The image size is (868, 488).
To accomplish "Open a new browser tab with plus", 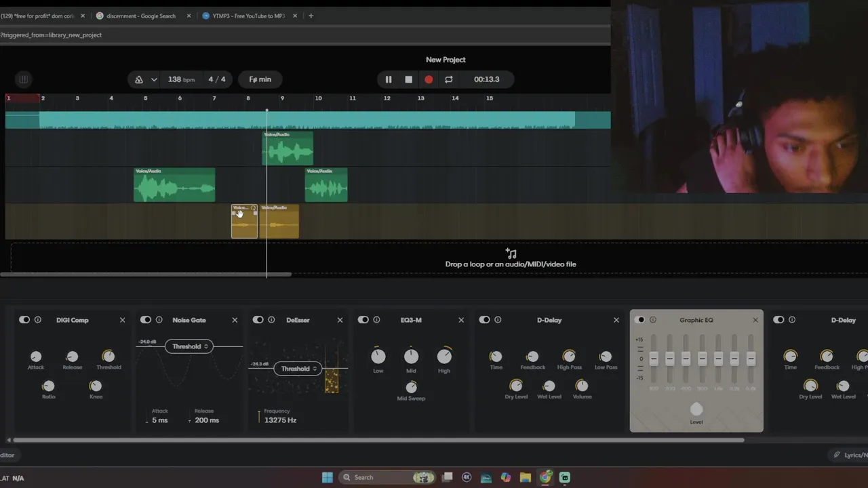I will pos(311,16).
